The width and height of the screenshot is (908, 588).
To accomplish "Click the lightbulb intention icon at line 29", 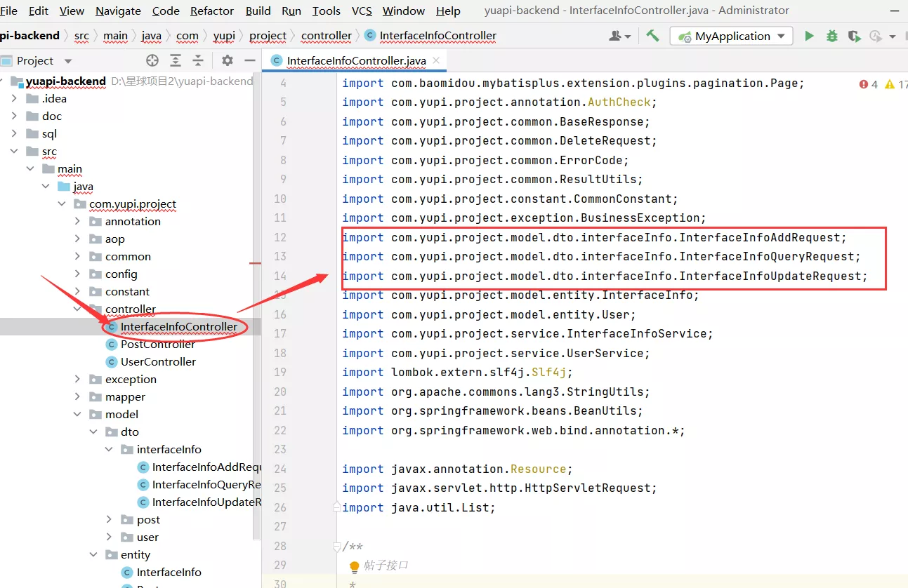I will (355, 566).
